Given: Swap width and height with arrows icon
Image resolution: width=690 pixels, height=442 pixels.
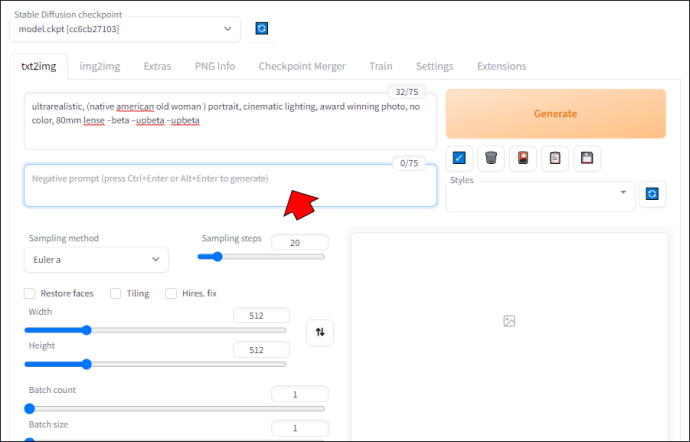Looking at the screenshot, I should coord(320,332).
